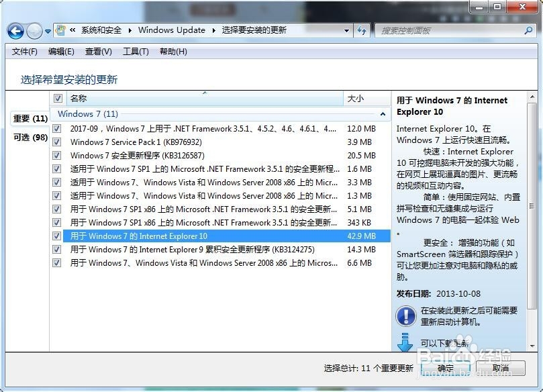Open the 查看(V) menu
The image size is (543, 392).
coord(99,52)
